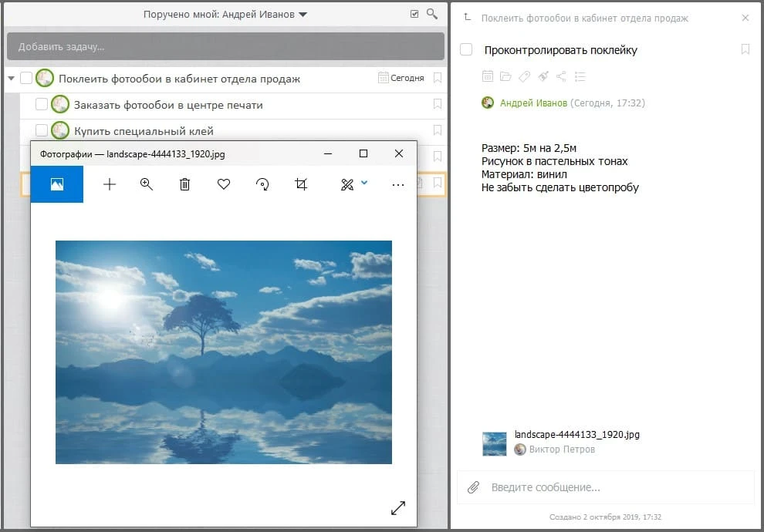Screen dimensions: 764x532
Task: Click the "Добавить задачу..." input field
Action: tap(225, 46)
